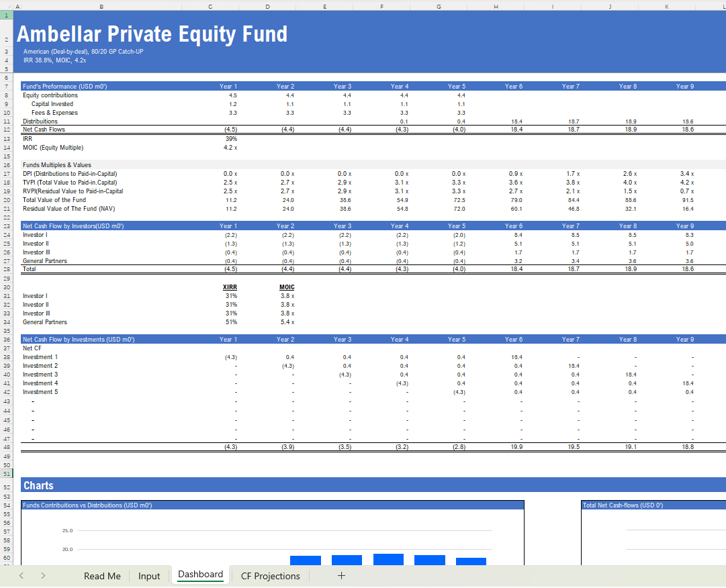The image size is (726, 588).
Task: Open the Read Me sheet tab
Action: pos(102,576)
